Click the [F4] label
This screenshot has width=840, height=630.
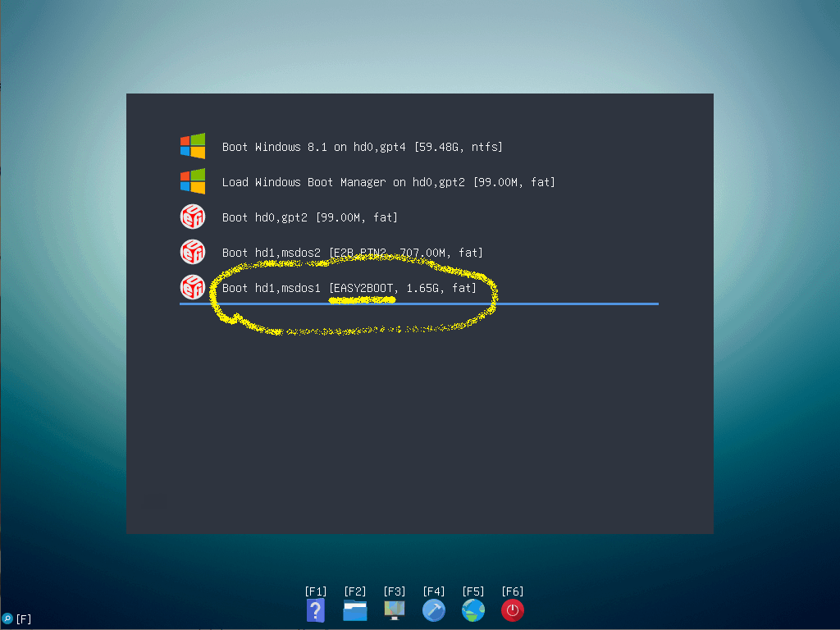tap(433, 591)
